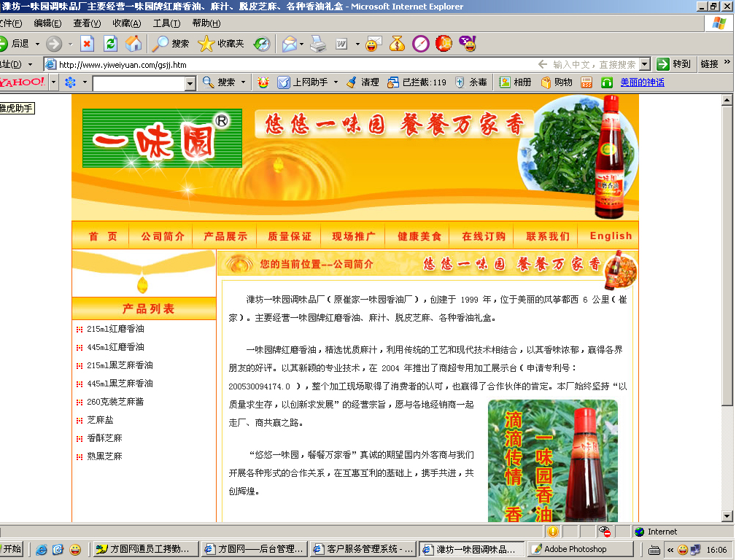Open 相册 photo album icon
Viewport: 747px width, 560px height.
coord(505,82)
